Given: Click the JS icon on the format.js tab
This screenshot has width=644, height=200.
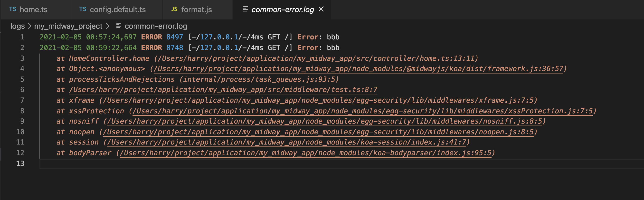Looking at the screenshot, I should (174, 9).
